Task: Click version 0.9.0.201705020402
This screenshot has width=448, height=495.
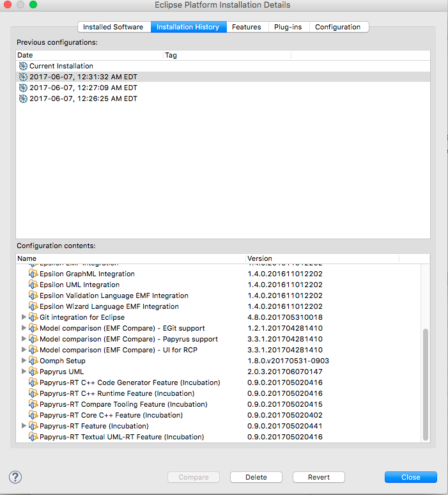Action: [285, 416]
